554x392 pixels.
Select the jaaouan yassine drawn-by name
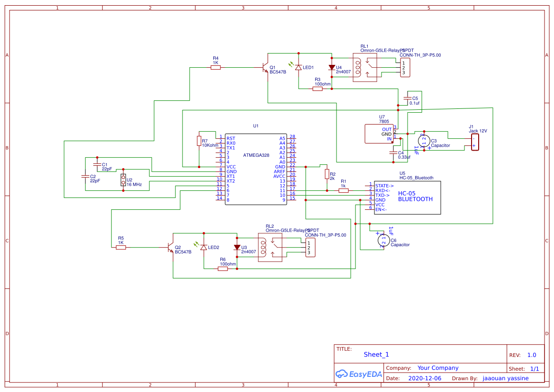click(506, 378)
